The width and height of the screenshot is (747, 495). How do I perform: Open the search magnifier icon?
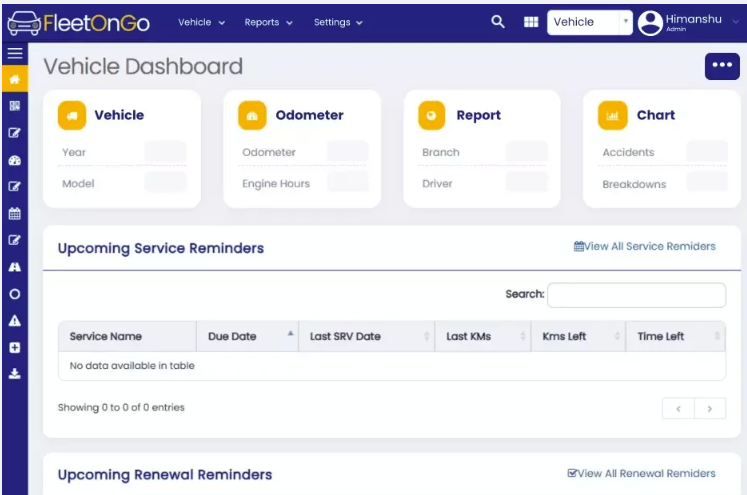(x=498, y=22)
